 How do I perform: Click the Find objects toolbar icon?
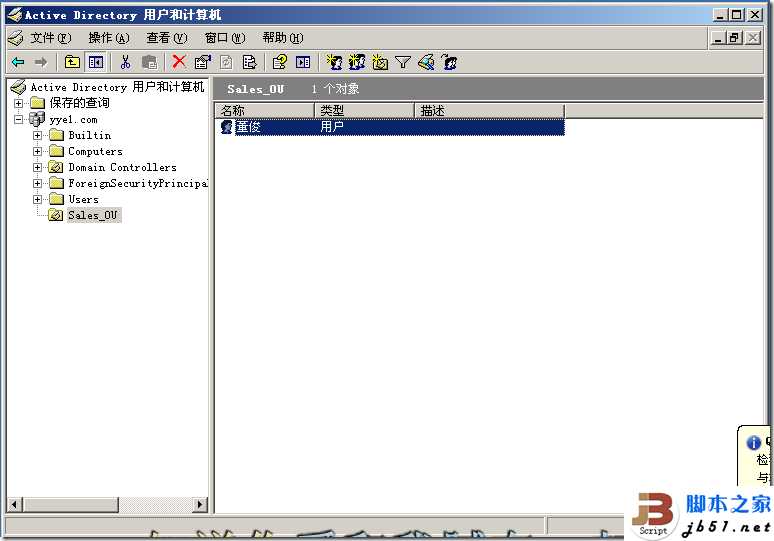point(426,62)
